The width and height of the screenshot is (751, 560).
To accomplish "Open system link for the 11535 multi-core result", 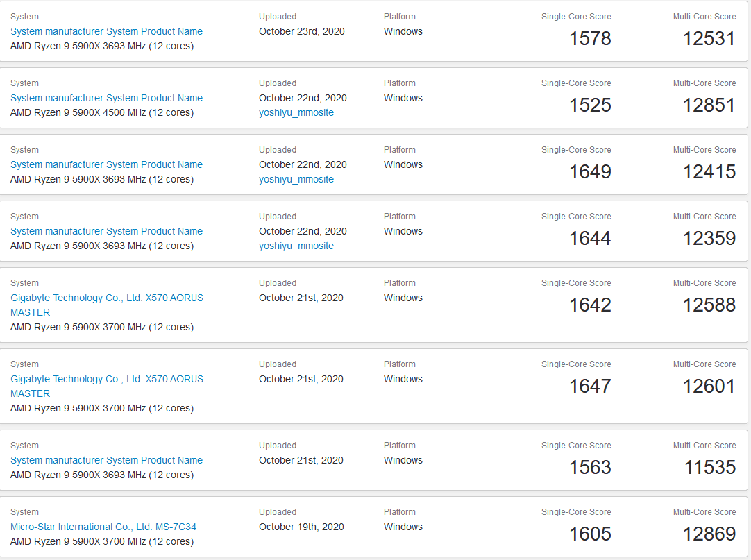I will (106, 460).
